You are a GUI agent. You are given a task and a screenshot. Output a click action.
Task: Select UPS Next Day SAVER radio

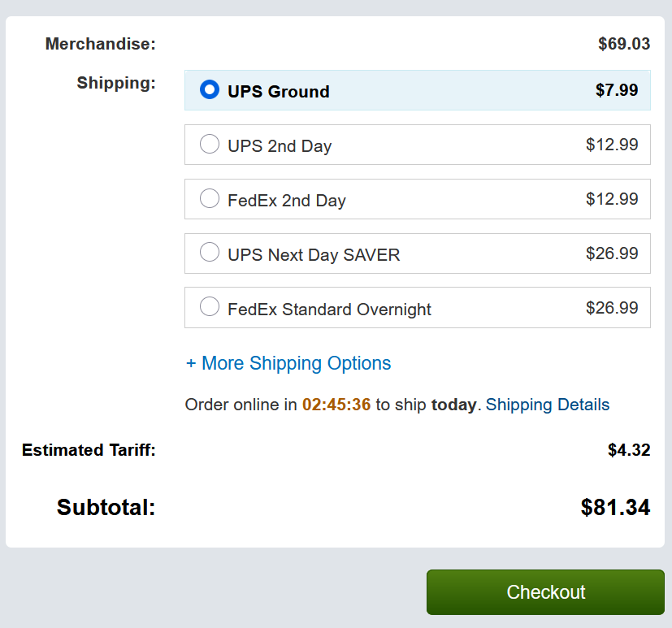pos(210,253)
